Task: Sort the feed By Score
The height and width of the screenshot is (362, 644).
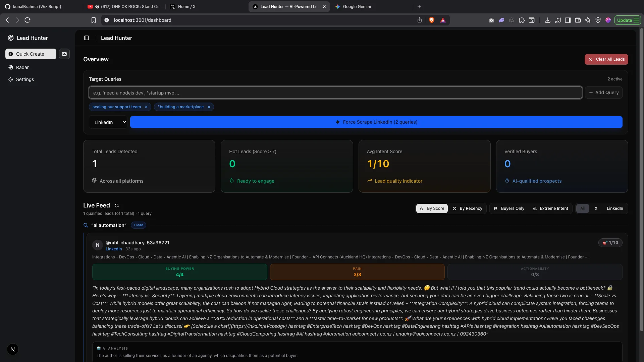Action: (432, 208)
